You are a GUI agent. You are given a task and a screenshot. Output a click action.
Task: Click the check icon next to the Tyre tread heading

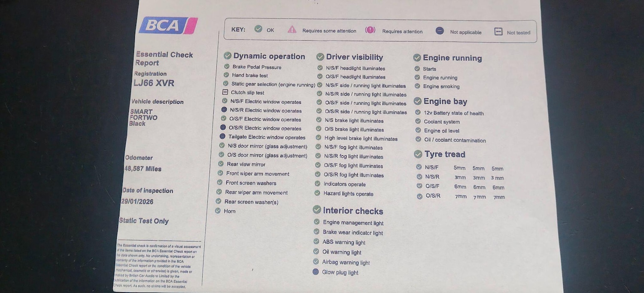(418, 154)
